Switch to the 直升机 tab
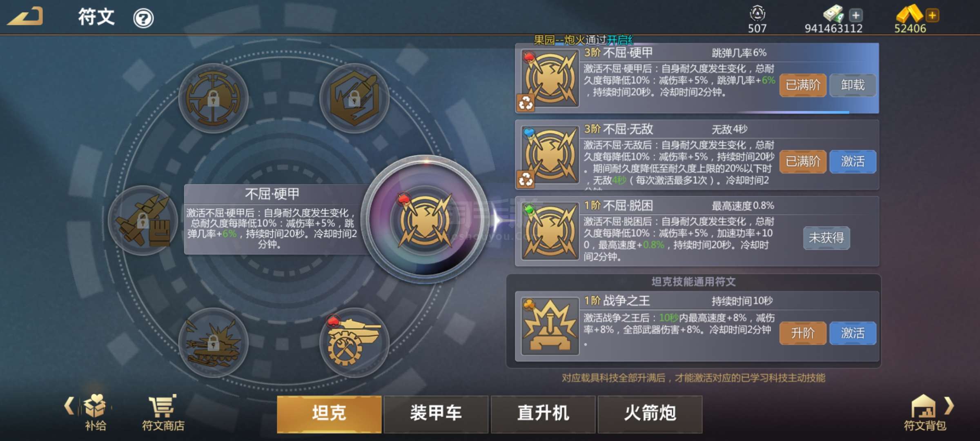 tap(543, 414)
